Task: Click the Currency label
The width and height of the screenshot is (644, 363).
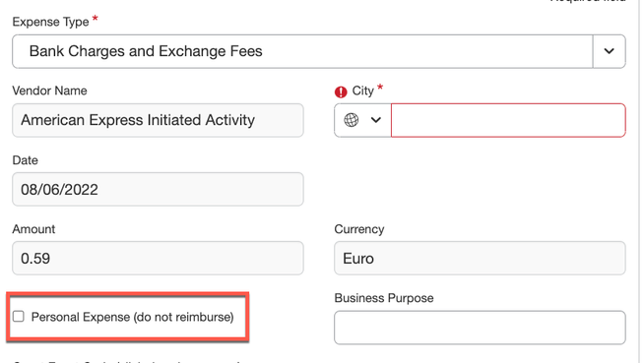Action: 359,229
